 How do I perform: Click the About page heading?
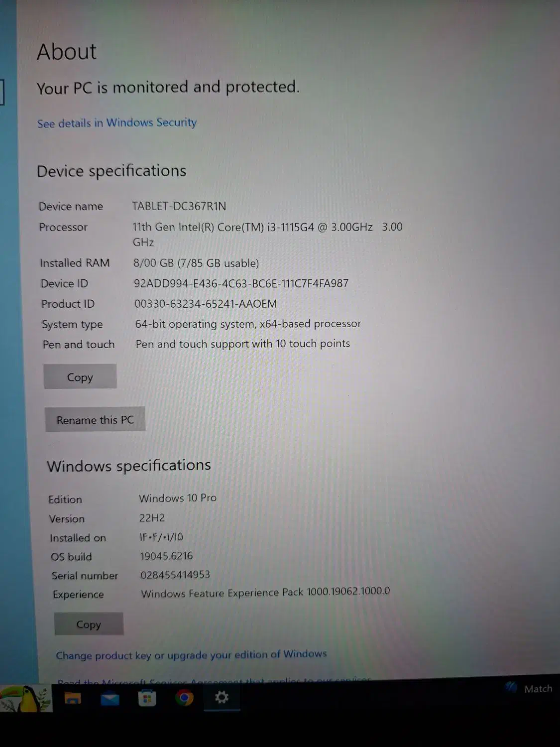pos(67,52)
